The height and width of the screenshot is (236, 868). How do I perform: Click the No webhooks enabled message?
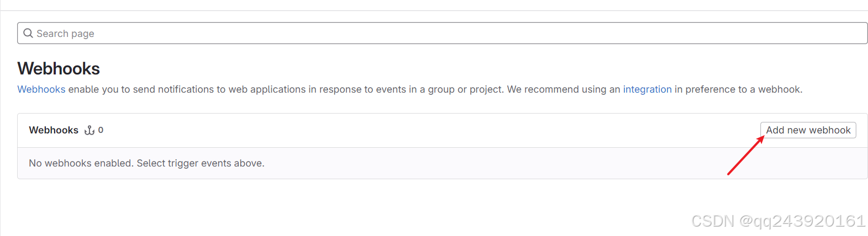point(81,163)
